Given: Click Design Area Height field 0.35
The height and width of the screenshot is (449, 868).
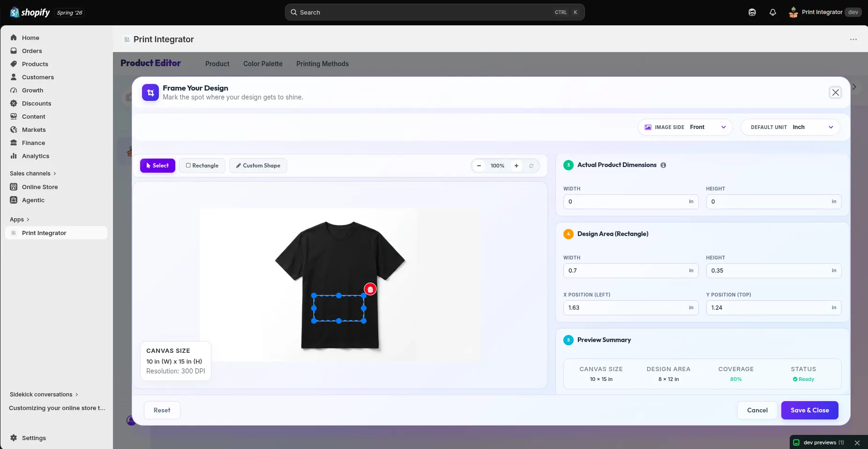Looking at the screenshot, I should 773,271.
